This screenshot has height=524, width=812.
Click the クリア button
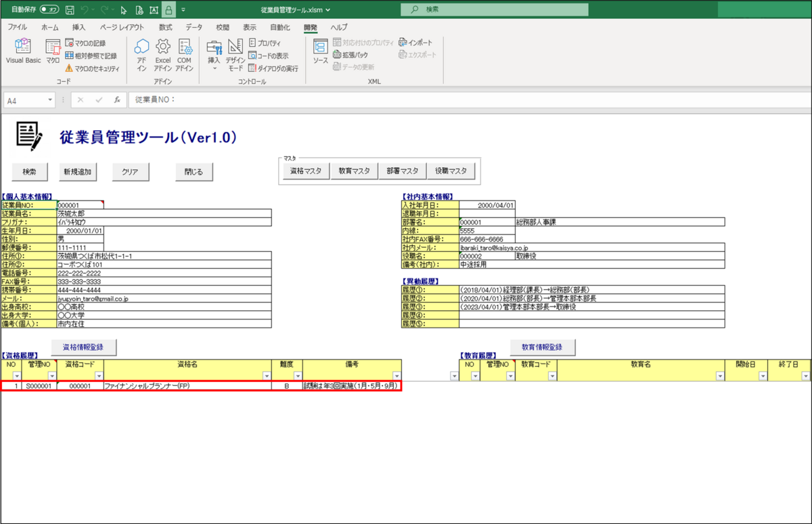[130, 172]
